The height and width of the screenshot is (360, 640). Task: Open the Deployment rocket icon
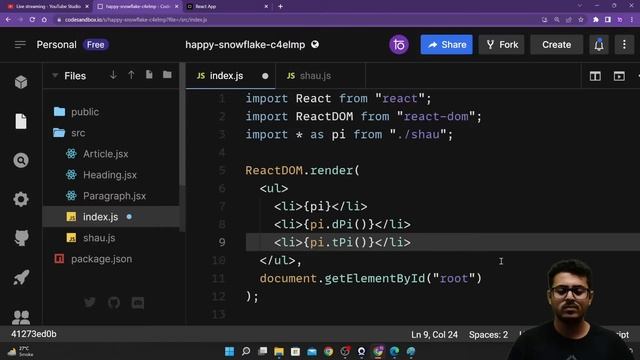[x=21, y=278]
